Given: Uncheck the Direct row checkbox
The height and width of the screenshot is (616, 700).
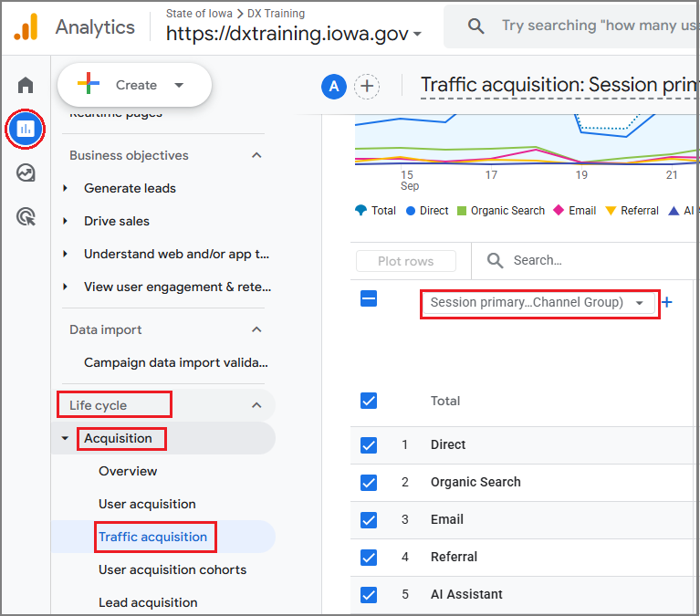Looking at the screenshot, I should tap(369, 445).
